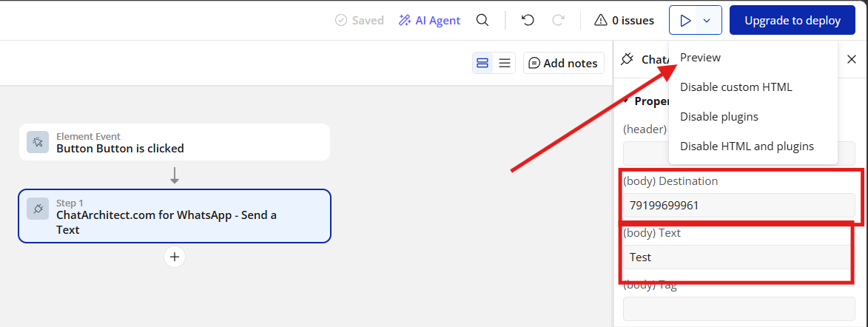Click the Destination input field
This screenshot has width=868, height=327.
click(x=739, y=205)
